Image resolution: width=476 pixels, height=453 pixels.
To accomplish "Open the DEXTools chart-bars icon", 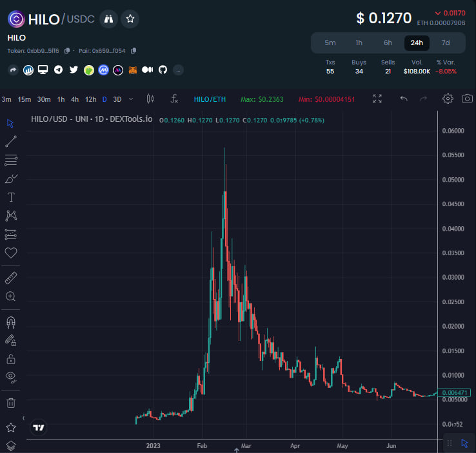I will (x=28, y=70).
